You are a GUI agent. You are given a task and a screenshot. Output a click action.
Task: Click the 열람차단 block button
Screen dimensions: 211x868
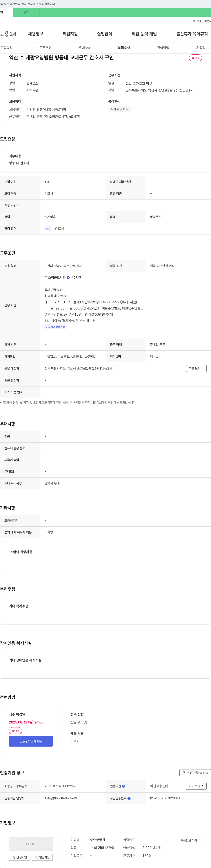coord(42,857)
